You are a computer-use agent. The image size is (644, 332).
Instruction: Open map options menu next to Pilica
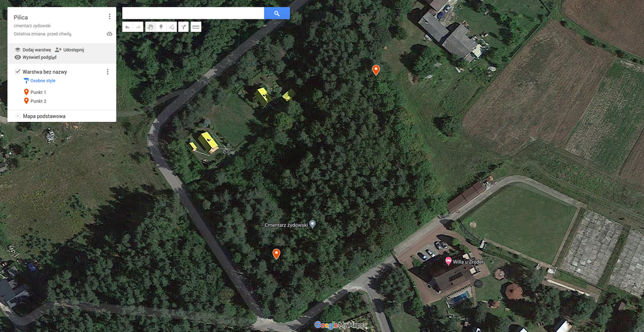109,16
